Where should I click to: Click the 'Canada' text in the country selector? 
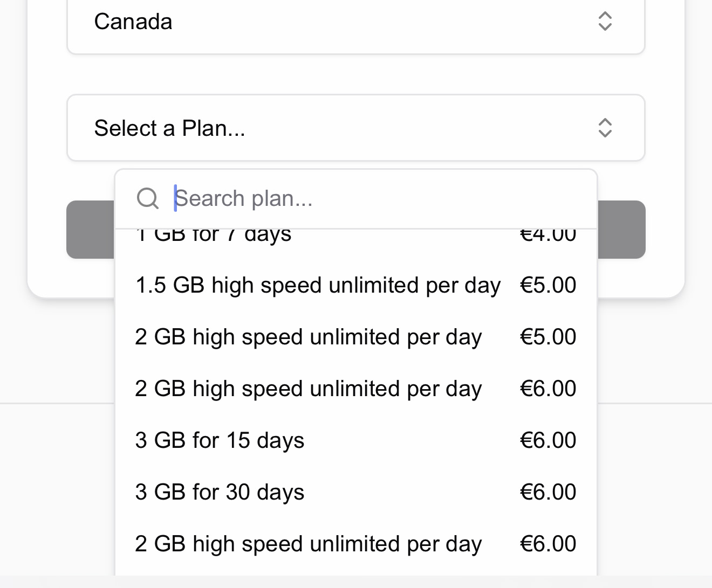[133, 22]
